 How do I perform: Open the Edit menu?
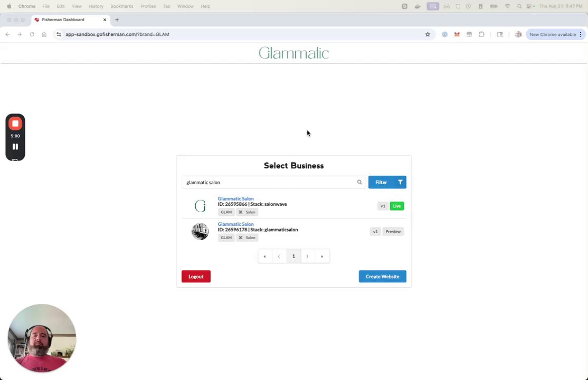pyautogui.click(x=61, y=6)
